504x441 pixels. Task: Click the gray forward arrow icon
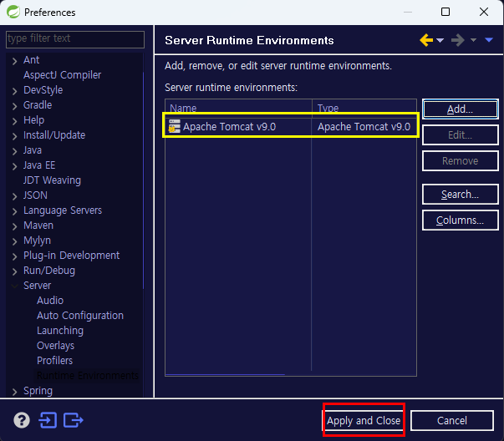(458, 40)
